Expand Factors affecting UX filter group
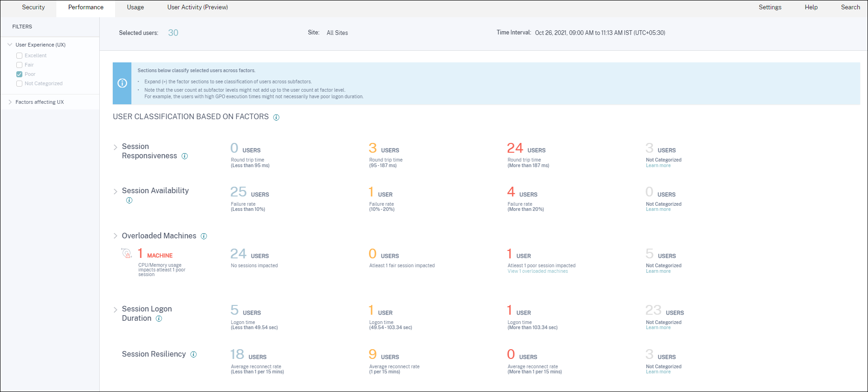This screenshot has width=868, height=392. pos(10,102)
